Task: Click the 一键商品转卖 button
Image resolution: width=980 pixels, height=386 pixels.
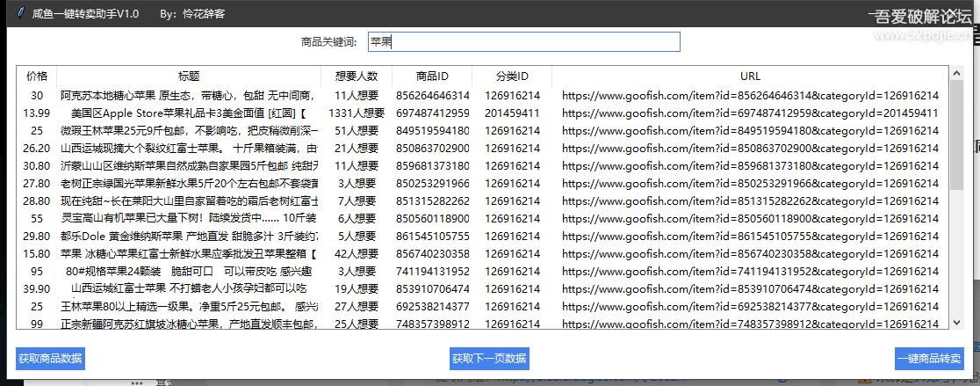Action: click(x=929, y=358)
